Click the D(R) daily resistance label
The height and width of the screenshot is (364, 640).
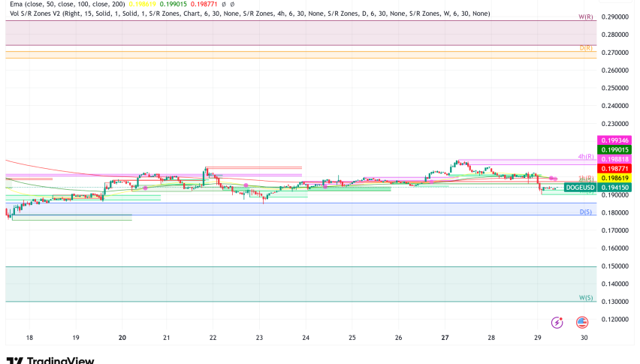[587, 48]
